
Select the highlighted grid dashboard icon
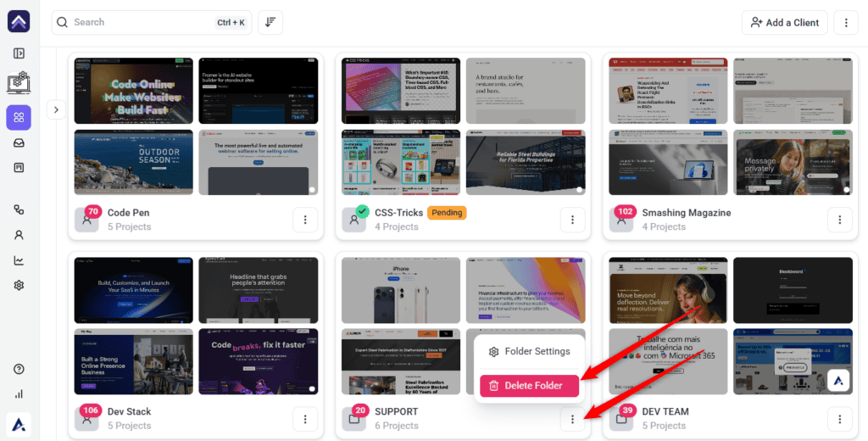click(19, 117)
